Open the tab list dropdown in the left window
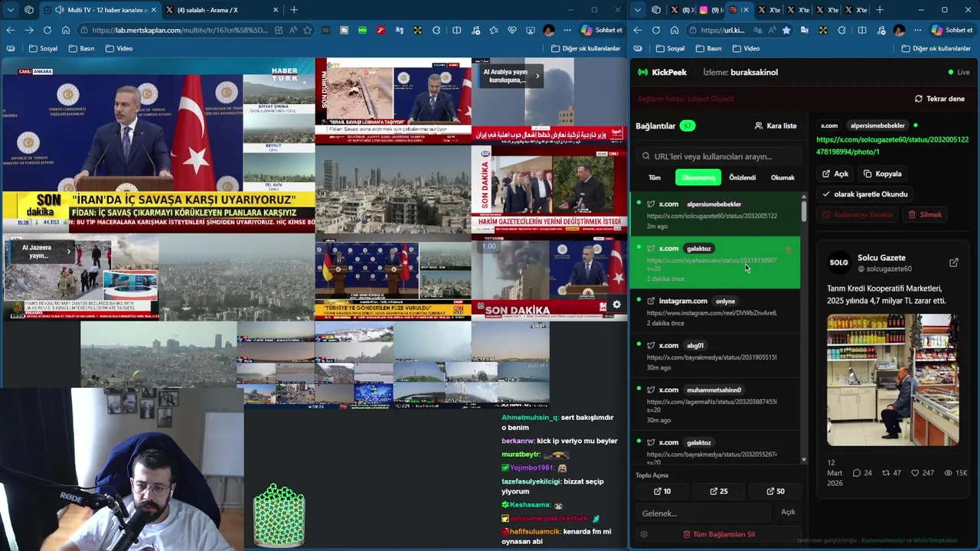 (10, 10)
